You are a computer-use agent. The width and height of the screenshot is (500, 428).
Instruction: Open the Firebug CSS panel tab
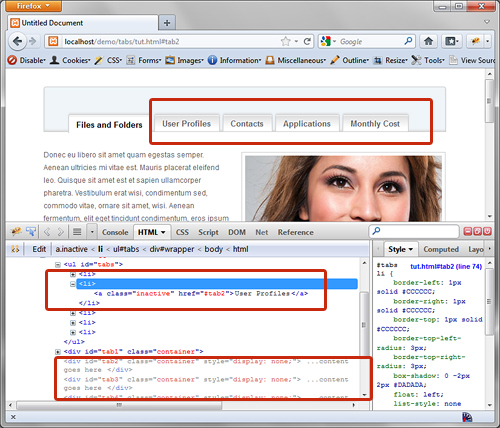pyautogui.click(x=182, y=232)
